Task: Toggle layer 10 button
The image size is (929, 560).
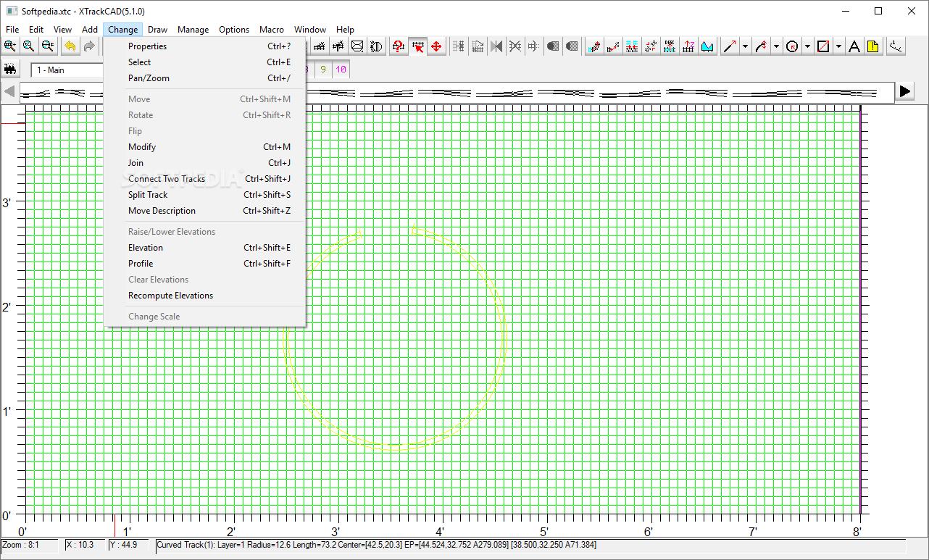Action: click(x=341, y=70)
